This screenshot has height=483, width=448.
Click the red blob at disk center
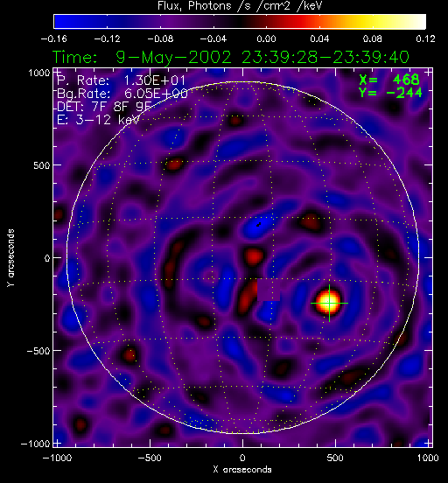click(254, 256)
